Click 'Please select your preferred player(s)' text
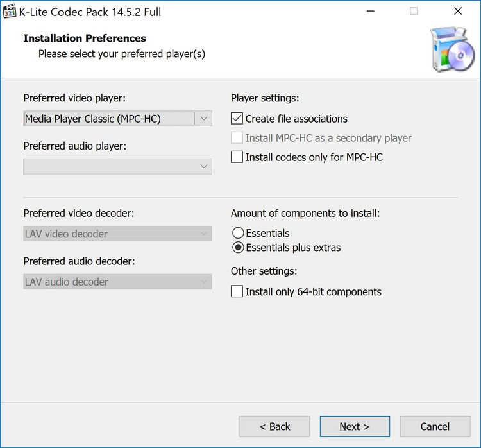Image resolution: width=481 pixels, height=448 pixels. (x=122, y=54)
